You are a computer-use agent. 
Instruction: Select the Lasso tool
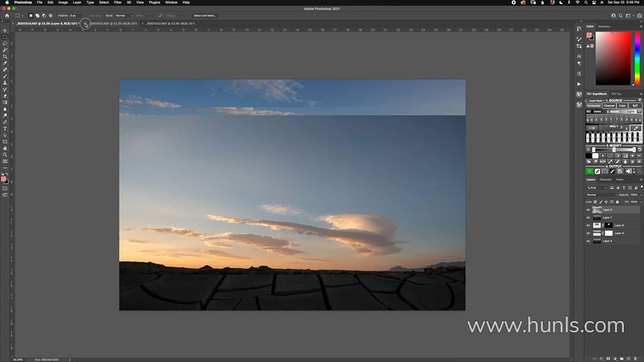[x=5, y=43]
